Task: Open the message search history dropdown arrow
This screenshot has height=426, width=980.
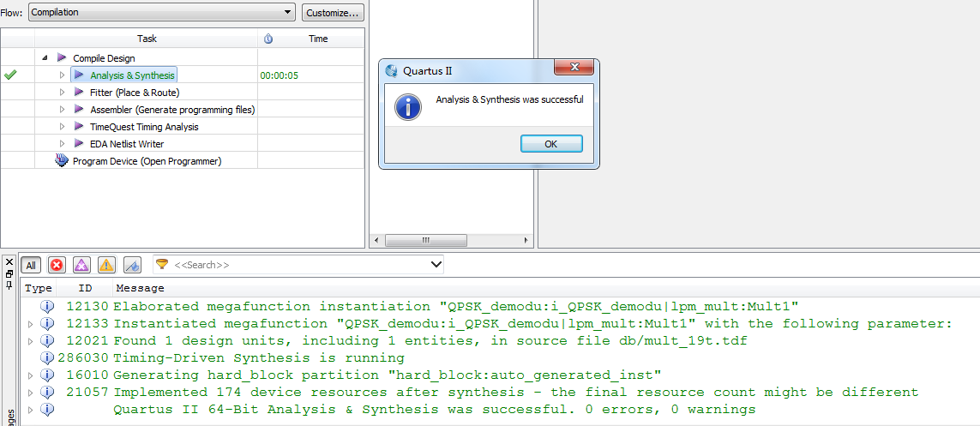Action: pyautogui.click(x=436, y=265)
